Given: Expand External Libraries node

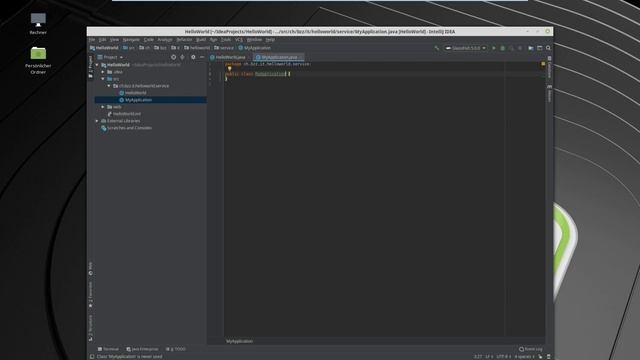Looking at the screenshot, I should point(97,121).
